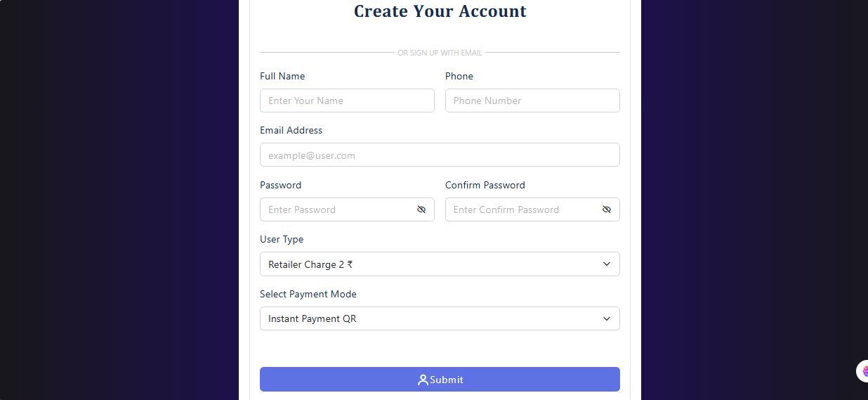Open the Instant Payment QR combo box
This screenshot has height=400, width=868.
tap(440, 318)
